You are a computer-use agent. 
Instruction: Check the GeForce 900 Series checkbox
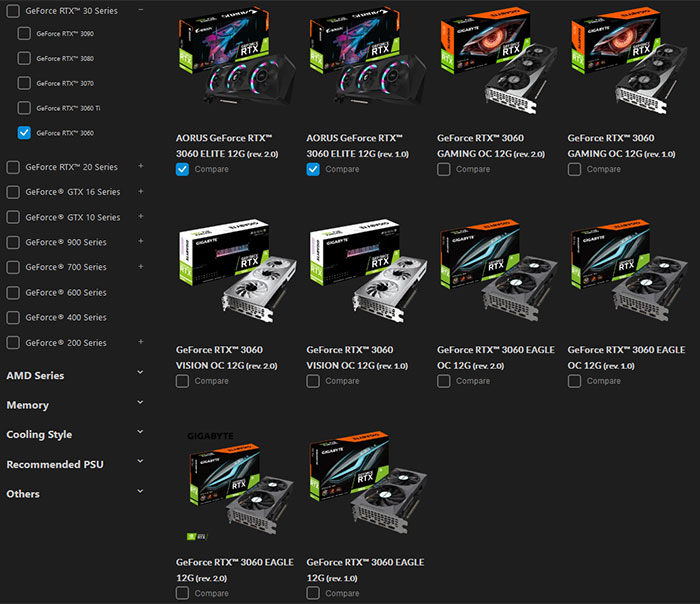pos(13,242)
